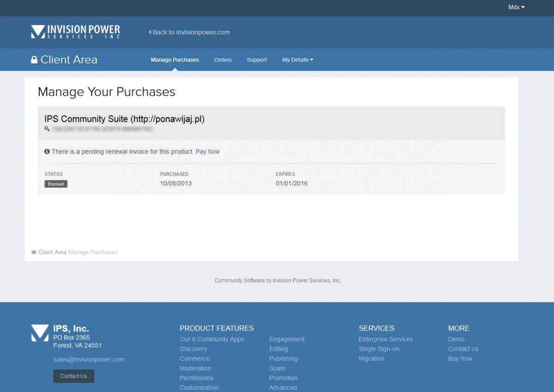Screen dimensions: 554x392
Task: Open Our 8 Community Apps link
Action: click(212, 339)
